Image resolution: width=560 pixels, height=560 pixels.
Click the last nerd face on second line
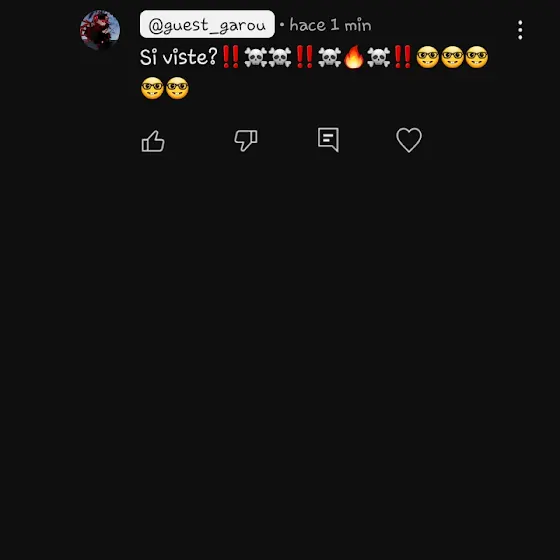pos(177,88)
